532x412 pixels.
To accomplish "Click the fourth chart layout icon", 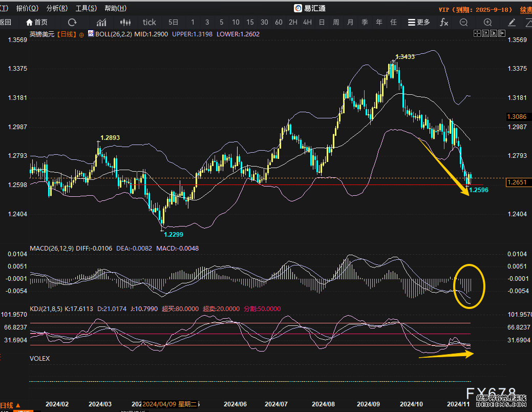I will click(501, 33).
